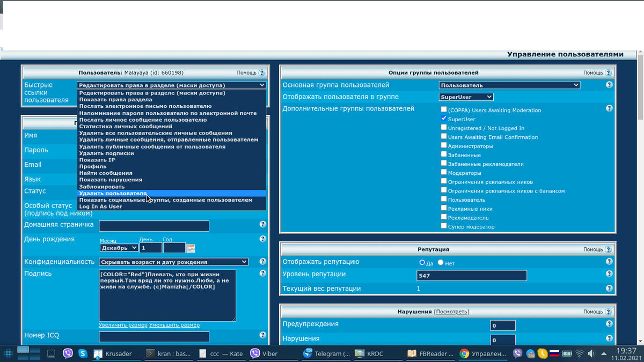Click into the Подпись signature textarea

pyautogui.click(x=167, y=295)
